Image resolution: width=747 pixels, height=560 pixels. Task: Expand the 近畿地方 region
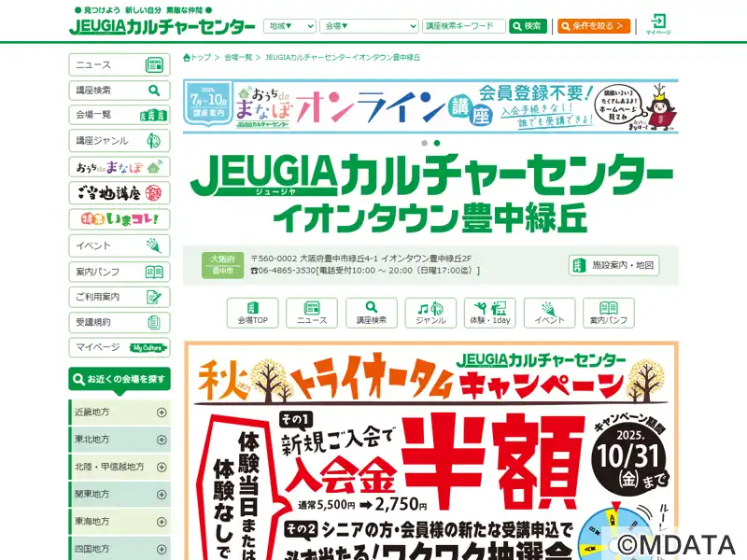(120, 413)
